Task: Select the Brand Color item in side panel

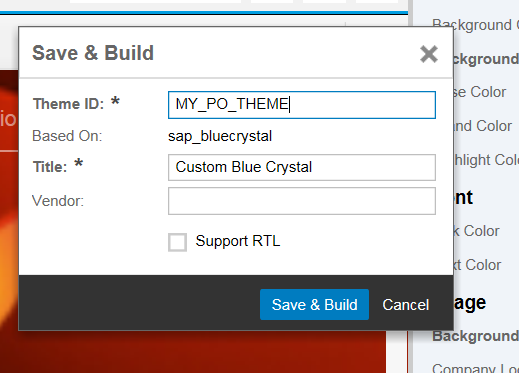Action: (483, 126)
